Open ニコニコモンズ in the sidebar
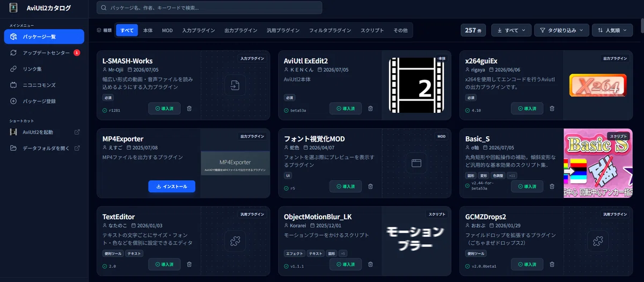The height and width of the screenshot is (282, 644). pyautogui.click(x=44, y=85)
